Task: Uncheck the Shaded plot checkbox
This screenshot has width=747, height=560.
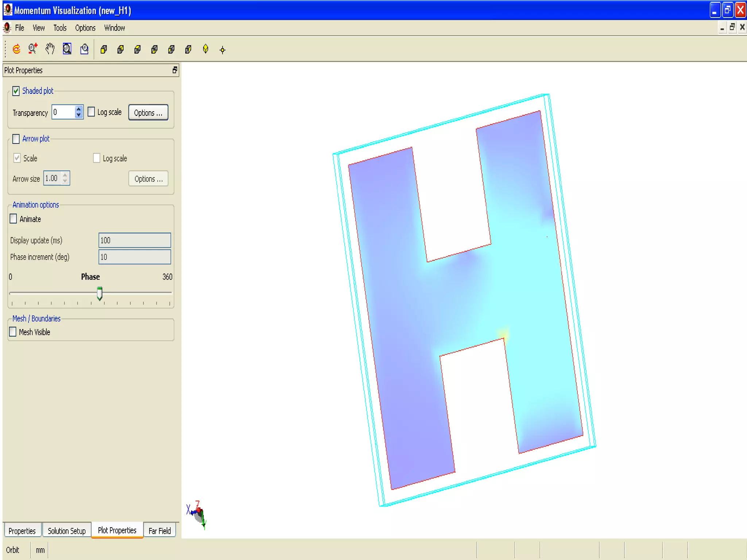Action: click(x=16, y=91)
